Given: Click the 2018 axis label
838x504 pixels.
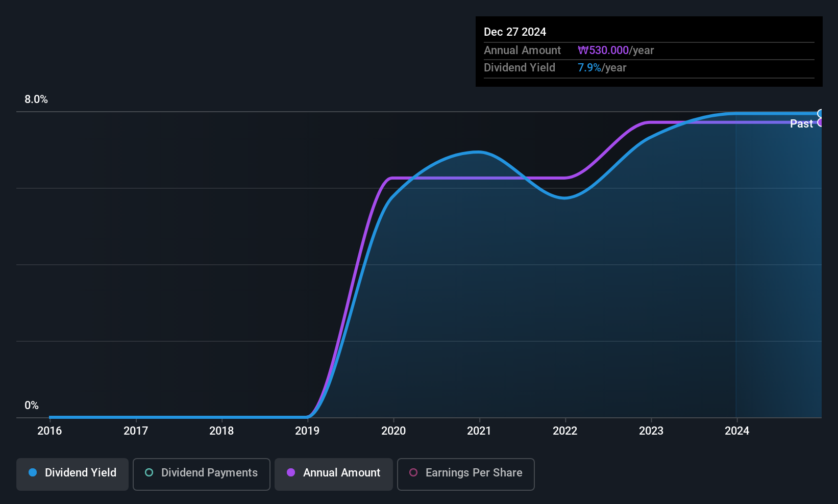Looking at the screenshot, I should point(221,431).
